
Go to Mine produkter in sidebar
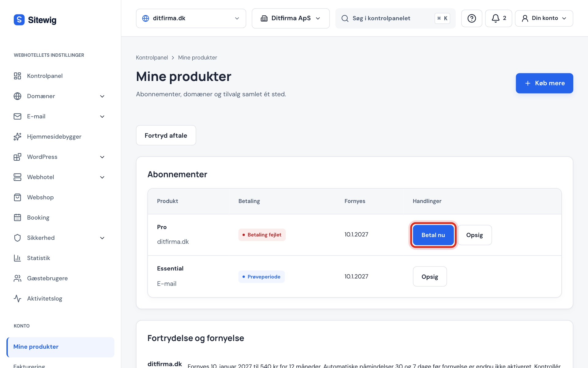click(x=60, y=347)
